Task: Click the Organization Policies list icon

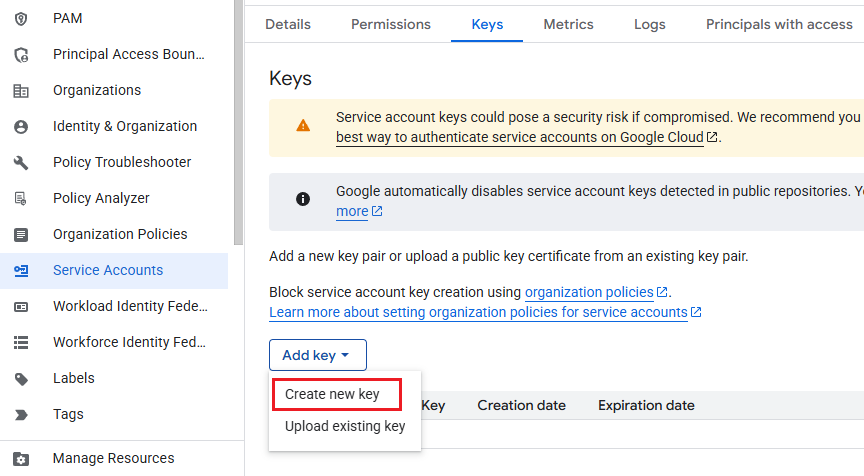Action: pyautogui.click(x=21, y=234)
